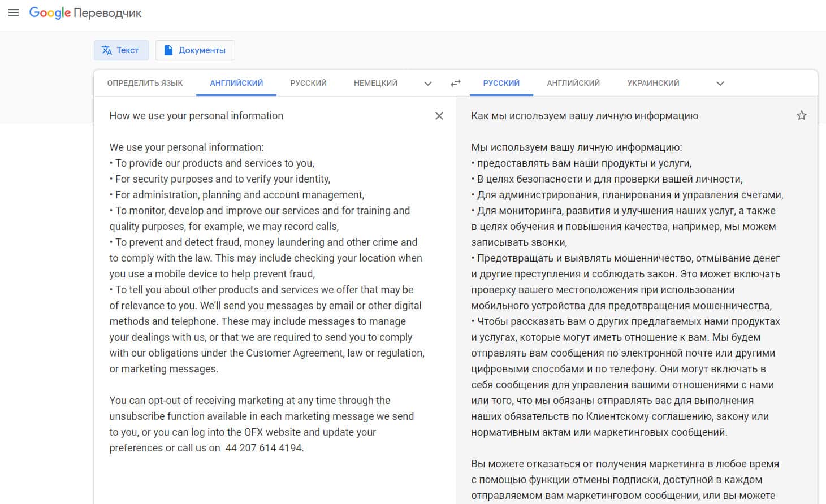The height and width of the screenshot is (504, 826).
Task: Switch to Текст translation mode
Action: 121,50
